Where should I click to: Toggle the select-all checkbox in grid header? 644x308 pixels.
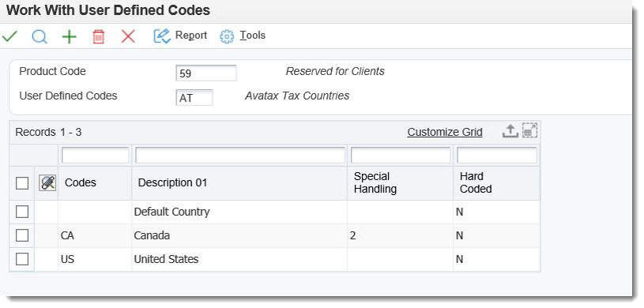[22, 183]
